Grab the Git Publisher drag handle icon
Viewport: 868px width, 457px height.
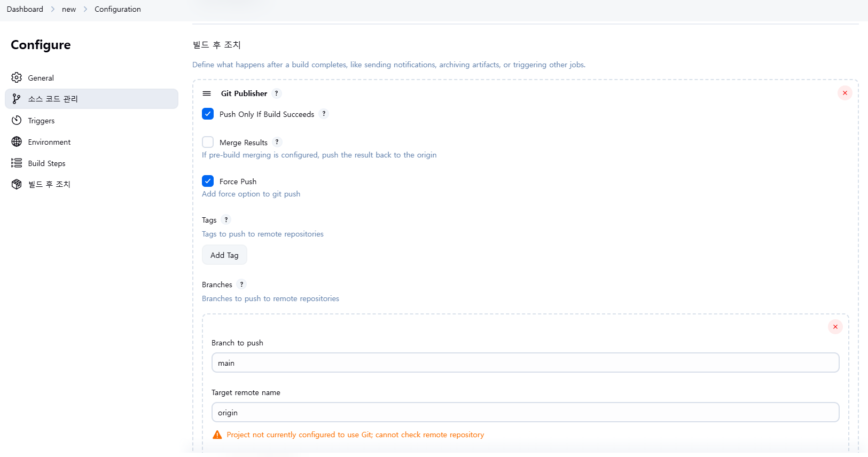[x=207, y=93]
